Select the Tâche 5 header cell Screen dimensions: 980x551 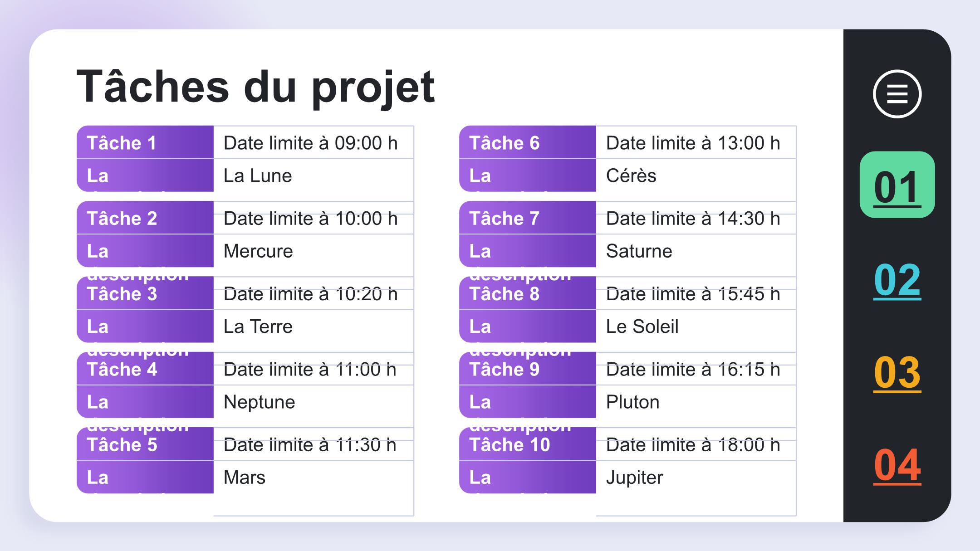pyautogui.click(x=145, y=444)
